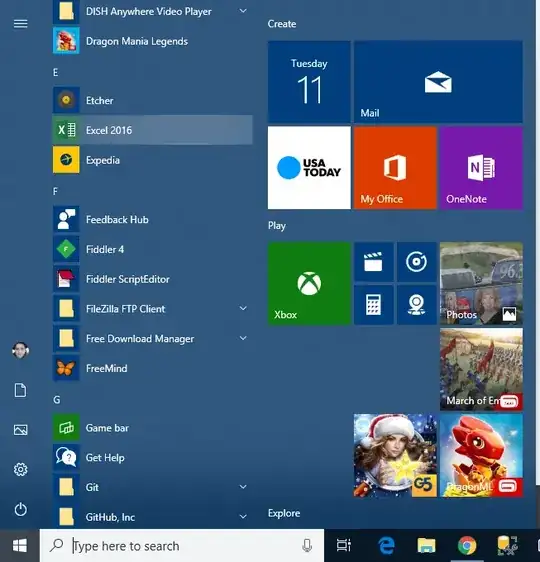Click the Power button icon
Viewport: 540px width, 562px height.
20,509
